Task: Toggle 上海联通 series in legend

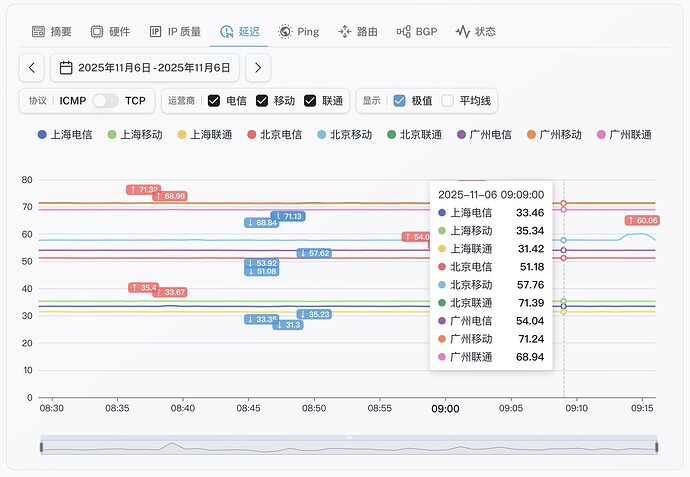Action: click(205, 135)
